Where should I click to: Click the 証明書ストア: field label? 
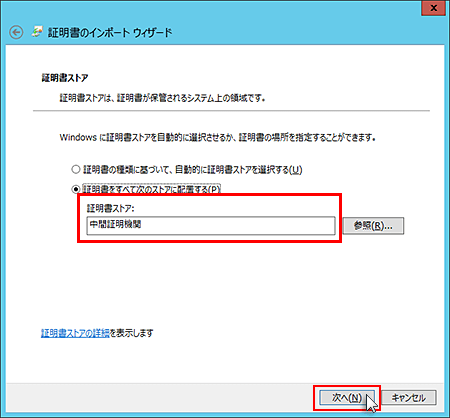click(x=110, y=208)
